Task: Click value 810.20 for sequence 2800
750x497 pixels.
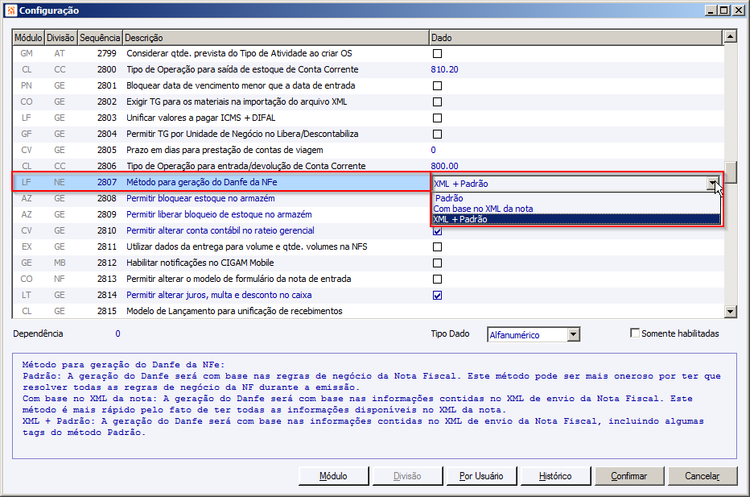Action: coord(444,69)
